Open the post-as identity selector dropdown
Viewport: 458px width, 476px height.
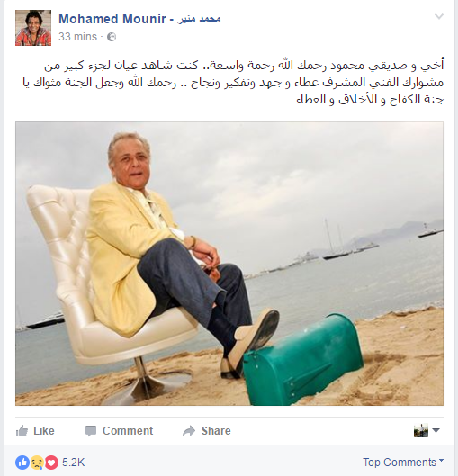(436, 430)
